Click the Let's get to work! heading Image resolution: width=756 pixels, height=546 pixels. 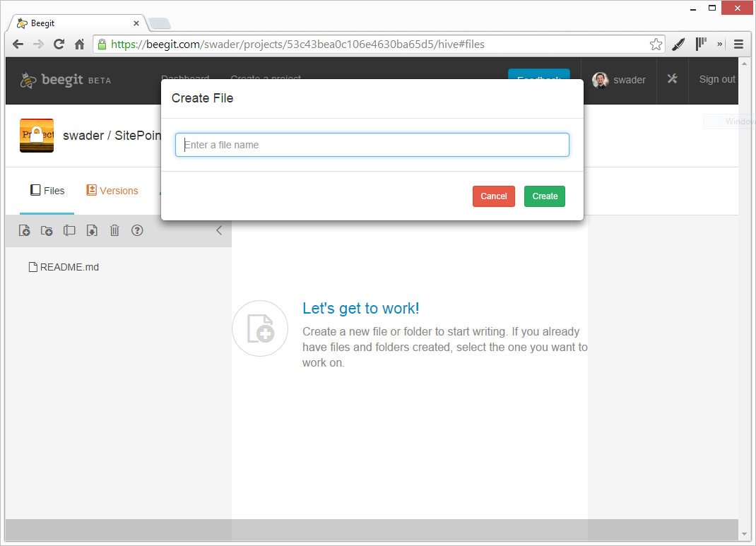point(360,309)
